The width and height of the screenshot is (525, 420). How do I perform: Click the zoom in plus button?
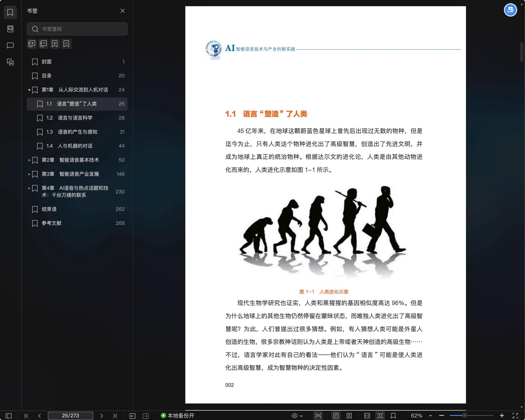(502, 416)
